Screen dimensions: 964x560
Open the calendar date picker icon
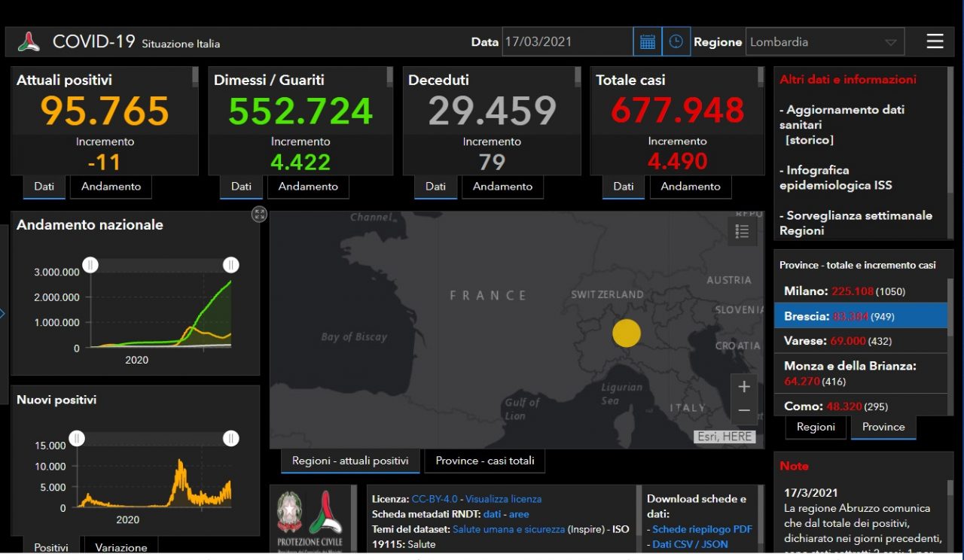click(x=647, y=42)
